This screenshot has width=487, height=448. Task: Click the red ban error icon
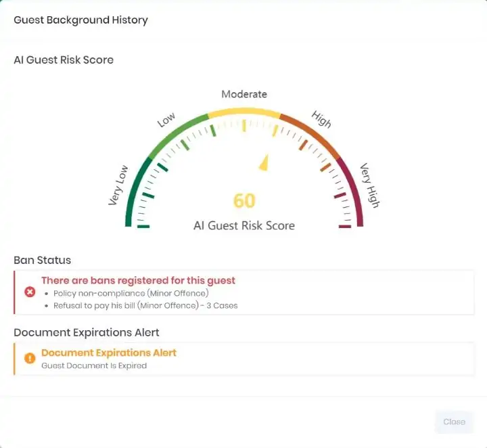tap(30, 292)
